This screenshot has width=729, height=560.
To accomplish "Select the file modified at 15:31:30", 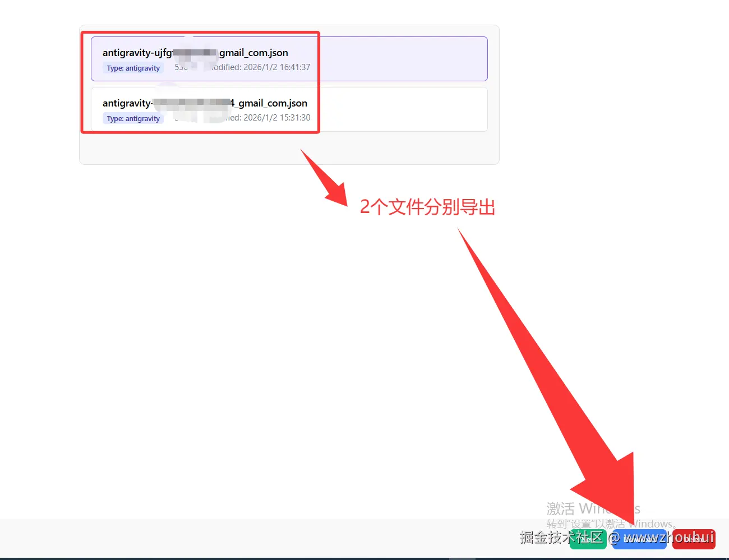I will pyautogui.click(x=289, y=109).
